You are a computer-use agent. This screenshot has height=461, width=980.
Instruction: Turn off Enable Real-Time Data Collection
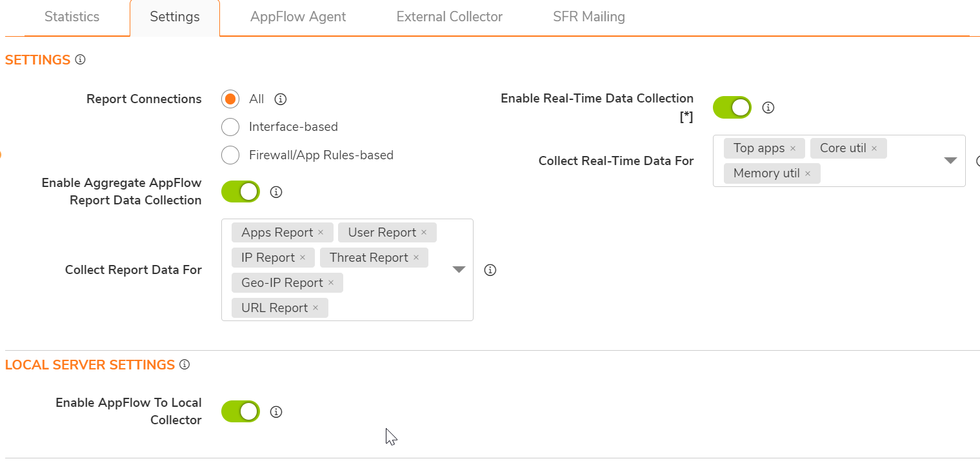coord(732,108)
